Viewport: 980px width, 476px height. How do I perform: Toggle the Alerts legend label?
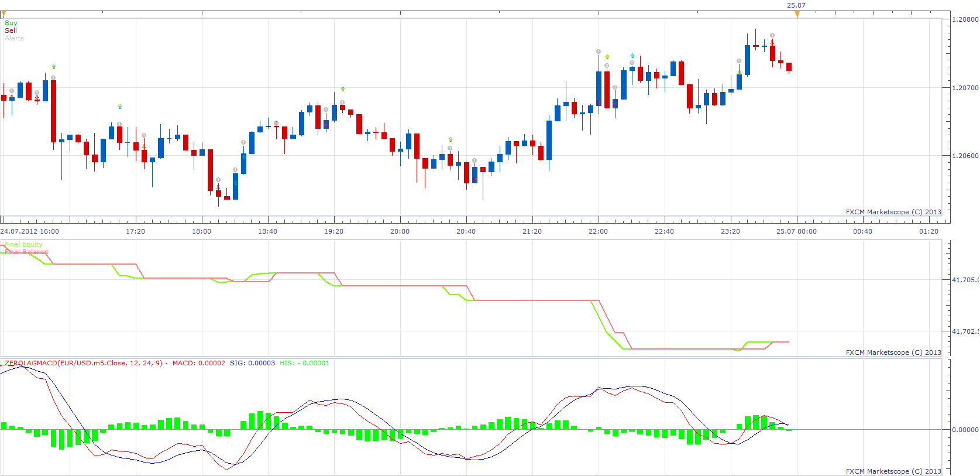(15, 38)
